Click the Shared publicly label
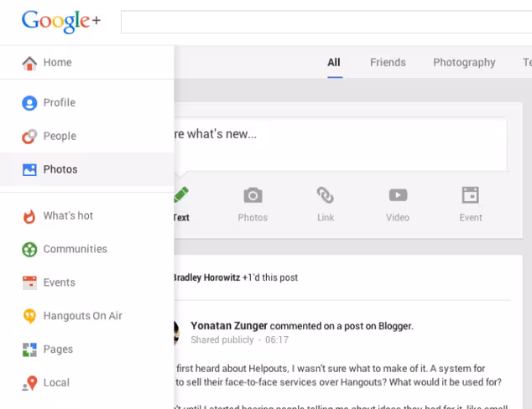 [x=222, y=340]
